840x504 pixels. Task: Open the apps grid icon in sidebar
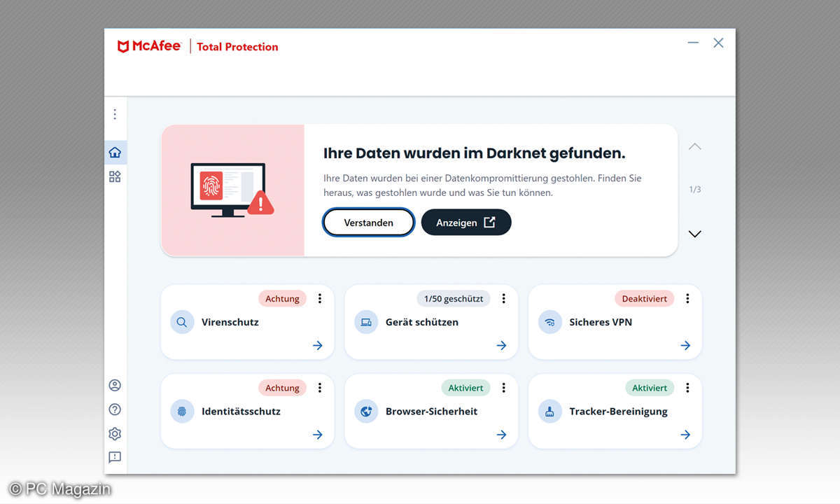coord(115,176)
